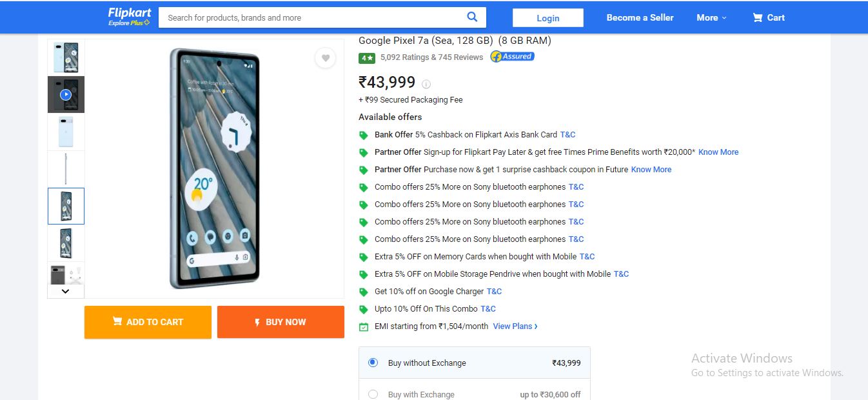
Task: Click the Flipkart Assured badge
Action: (512, 57)
